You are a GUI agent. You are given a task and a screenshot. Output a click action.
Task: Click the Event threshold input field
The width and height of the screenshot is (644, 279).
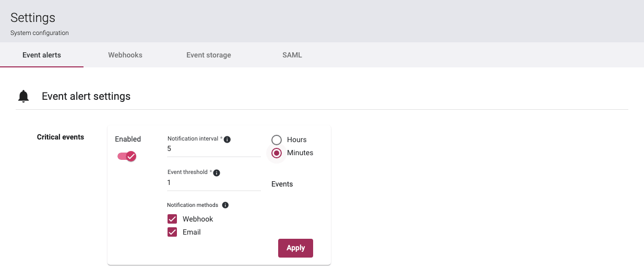214,183
